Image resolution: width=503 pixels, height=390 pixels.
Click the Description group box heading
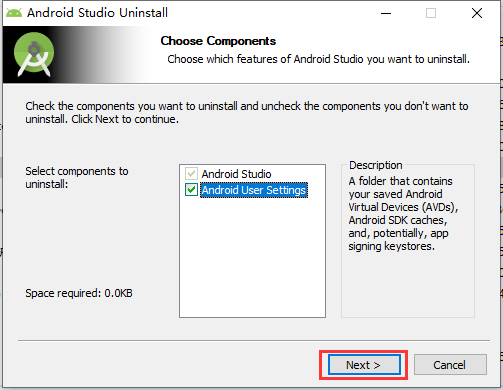376,165
